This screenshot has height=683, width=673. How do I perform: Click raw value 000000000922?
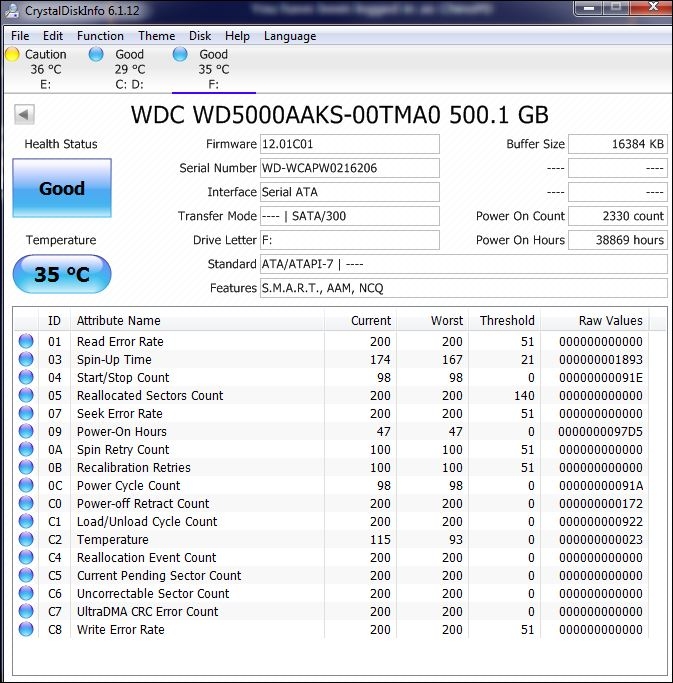pos(601,522)
